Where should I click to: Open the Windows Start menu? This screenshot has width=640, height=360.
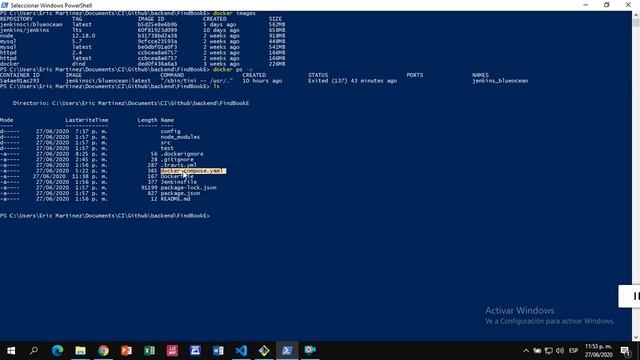(11, 351)
